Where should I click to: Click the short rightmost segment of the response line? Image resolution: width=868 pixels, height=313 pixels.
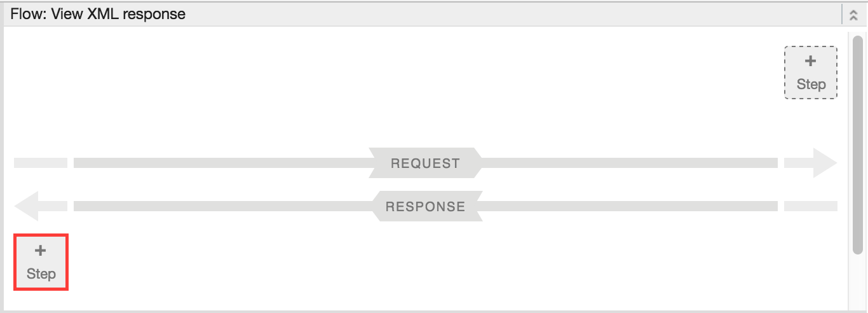coord(810,206)
